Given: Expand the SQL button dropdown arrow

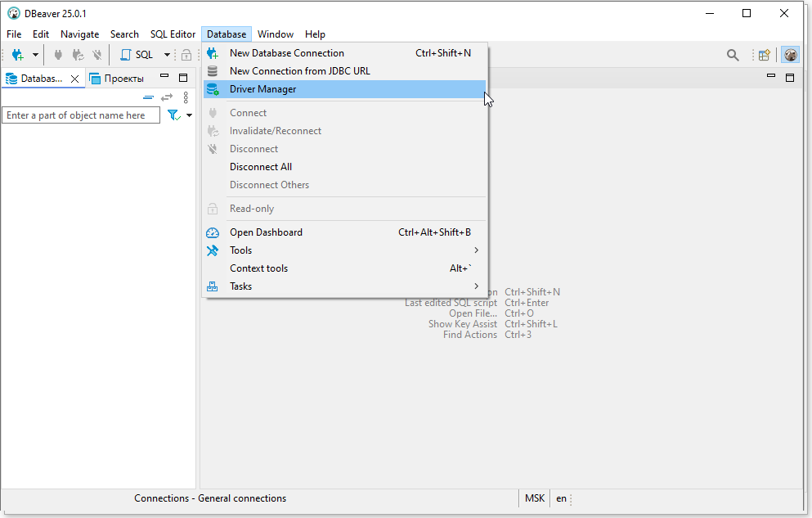Looking at the screenshot, I should click(x=167, y=55).
